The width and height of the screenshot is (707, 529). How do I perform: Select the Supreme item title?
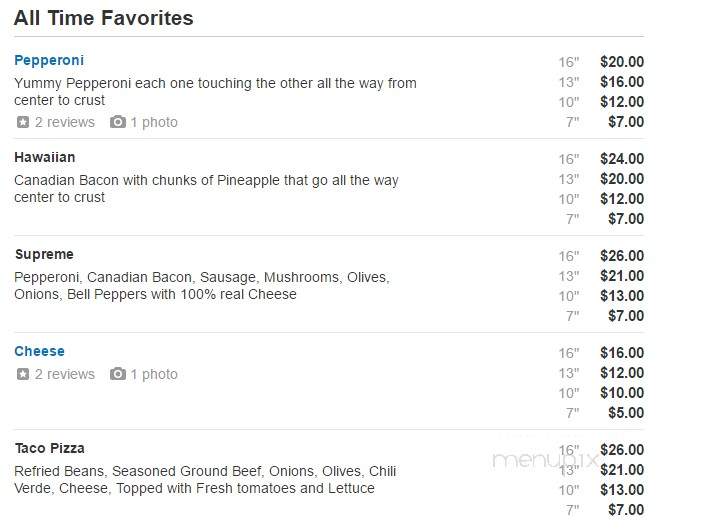[44, 254]
